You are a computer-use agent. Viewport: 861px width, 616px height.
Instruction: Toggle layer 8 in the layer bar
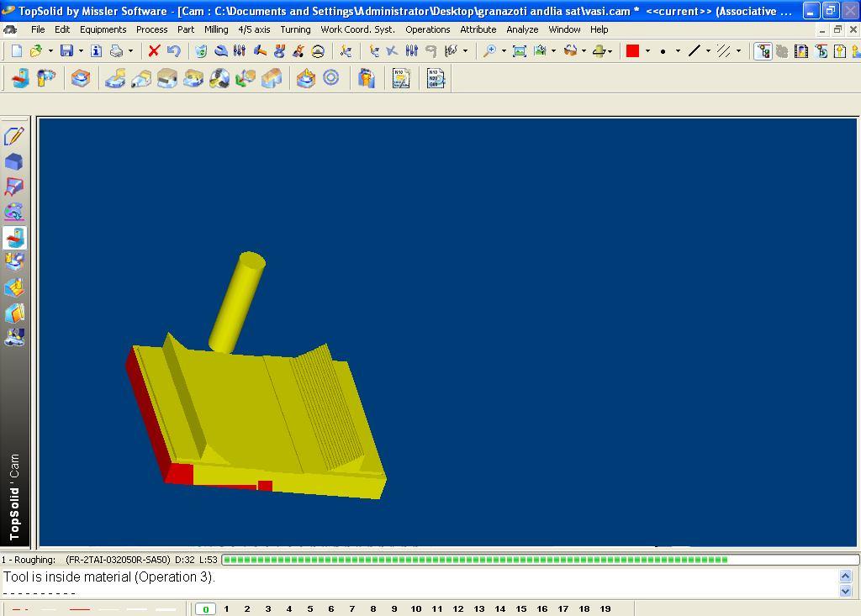[373, 609]
